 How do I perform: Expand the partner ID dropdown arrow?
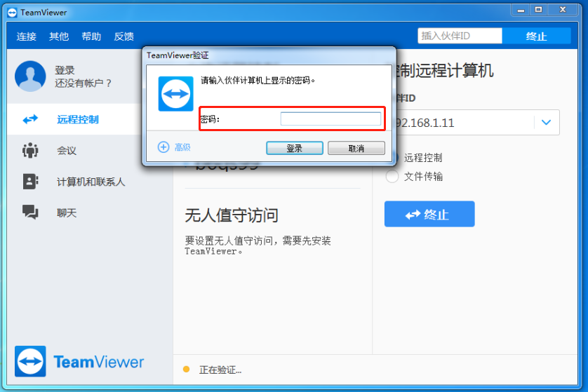point(546,123)
